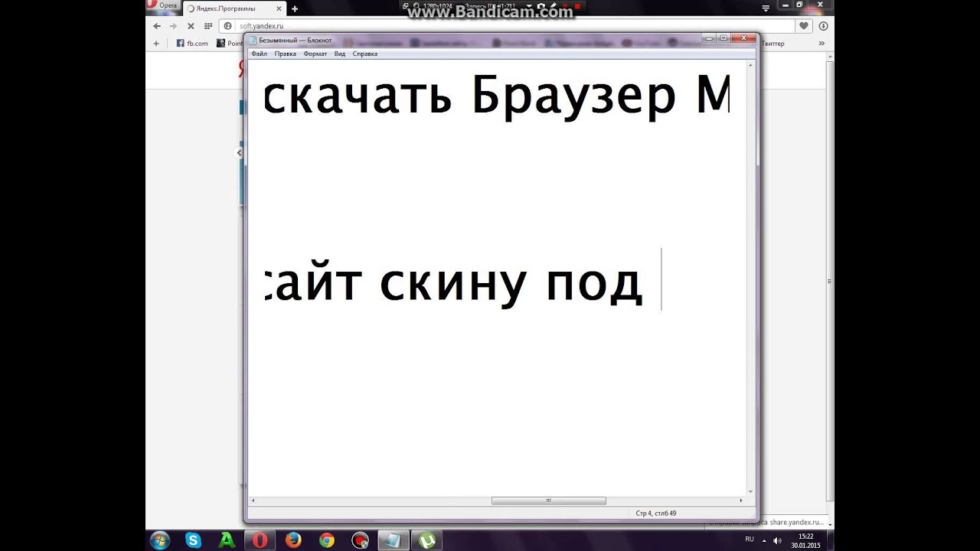Notepad vertical scrollbar down arrow
This screenshot has height=551, width=980.
750,491
